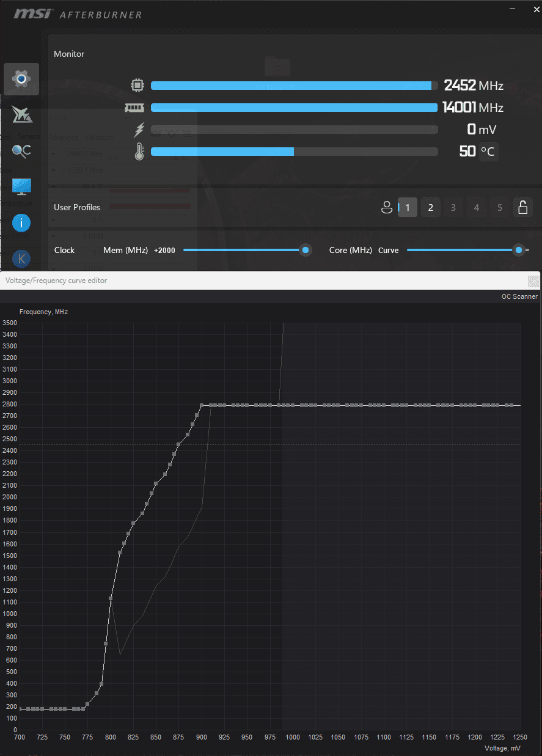
Task: Select user profile 4
Action: tap(477, 208)
